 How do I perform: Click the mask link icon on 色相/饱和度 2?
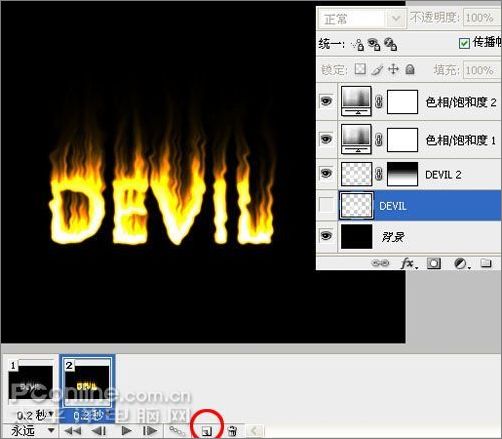pos(379,102)
